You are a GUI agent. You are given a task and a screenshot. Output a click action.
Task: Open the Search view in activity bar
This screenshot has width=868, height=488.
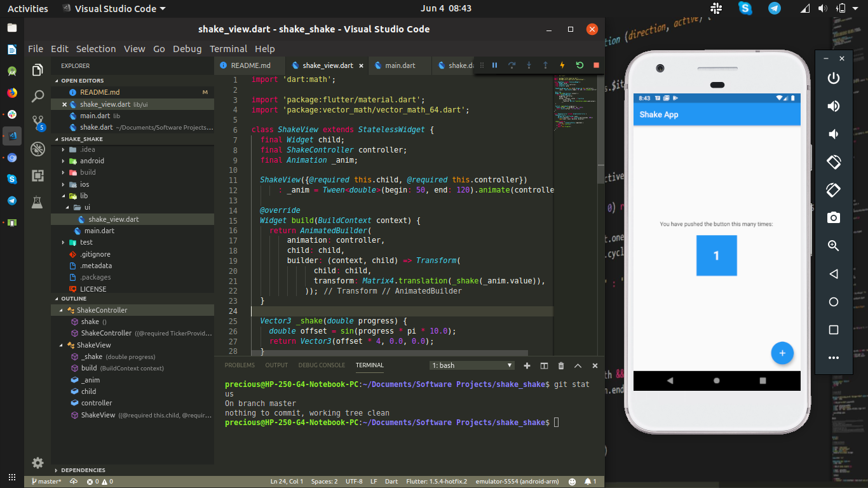coord(37,97)
